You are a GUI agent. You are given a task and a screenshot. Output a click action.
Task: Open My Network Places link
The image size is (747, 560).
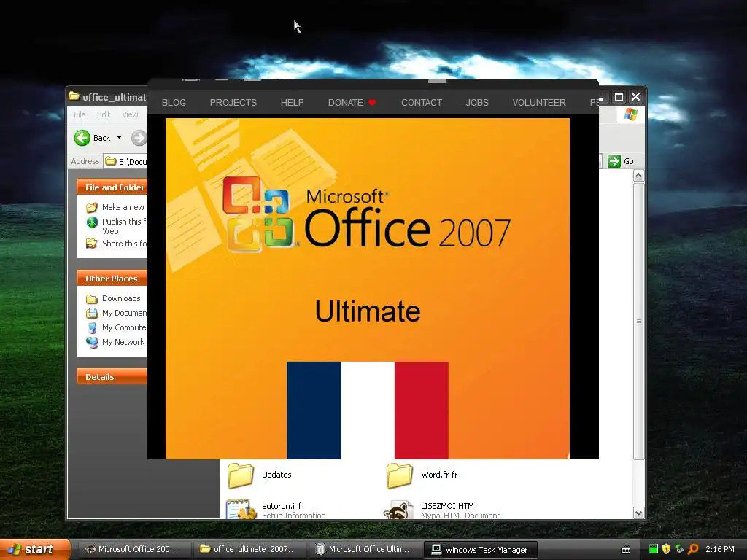tap(124, 343)
